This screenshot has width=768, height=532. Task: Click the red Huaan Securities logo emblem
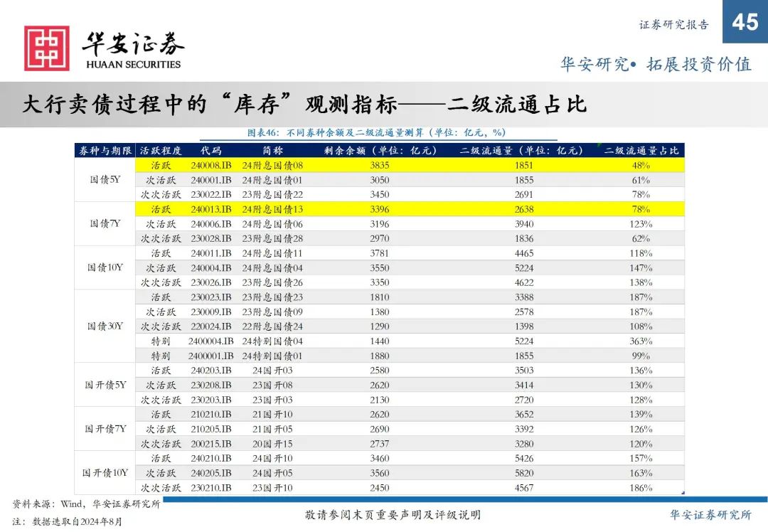pyautogui.click(x=47, y=48)
